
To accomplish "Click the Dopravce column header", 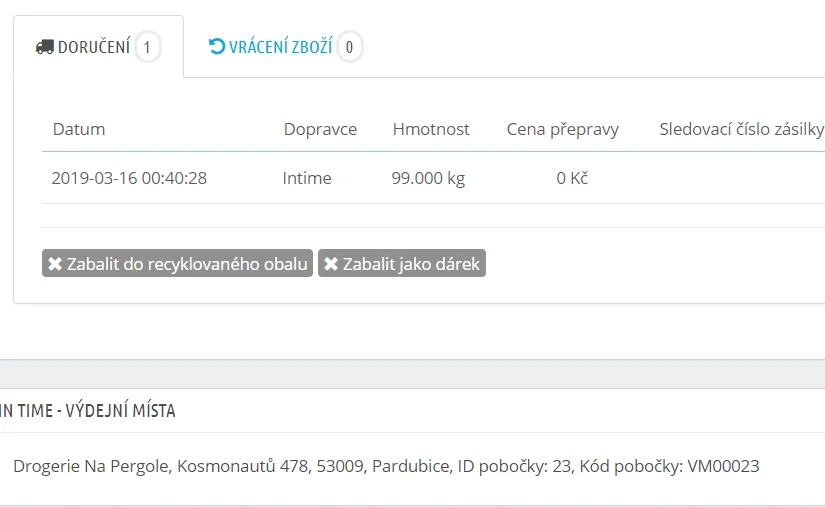I will (320, 129).
